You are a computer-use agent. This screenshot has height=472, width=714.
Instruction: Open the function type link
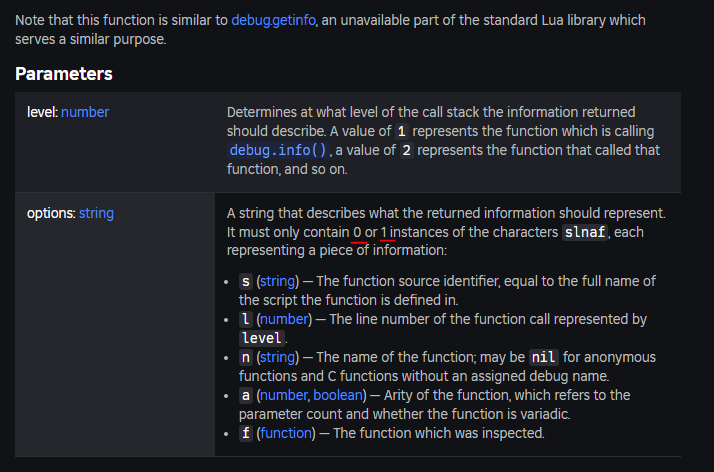tap(286, 433)
